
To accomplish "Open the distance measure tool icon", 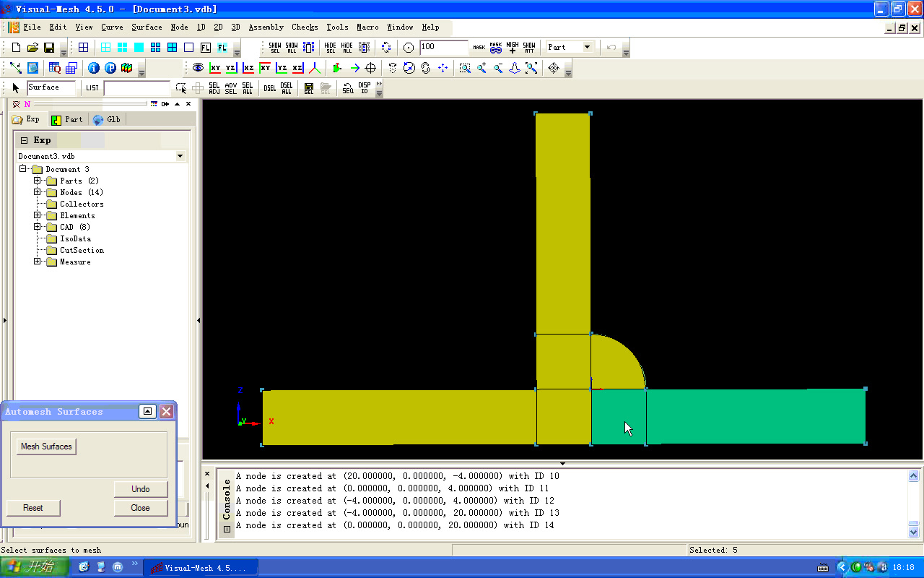I will pyautogui.click(x=16, y=68).
